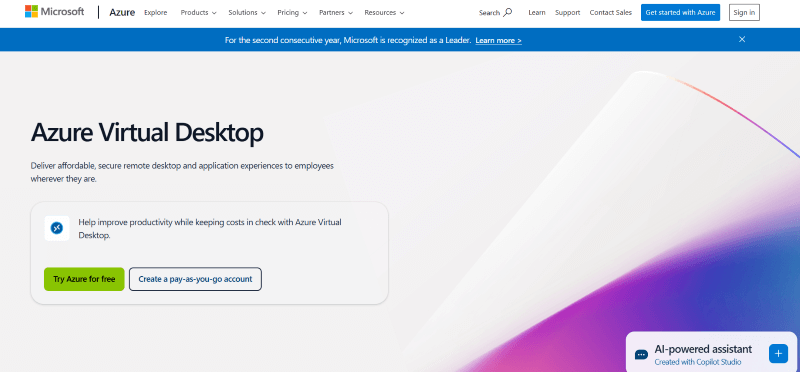
Task: Click the Search magnifier icon
Action: coord(508,13)
